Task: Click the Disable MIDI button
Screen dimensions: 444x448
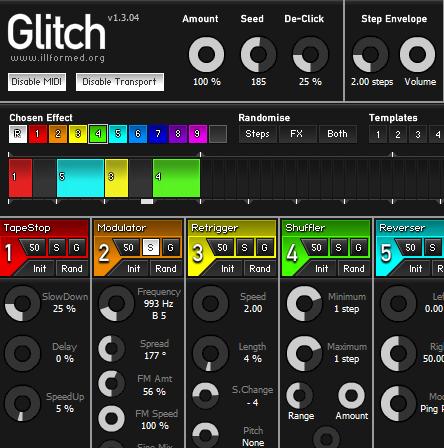Action: (37, 82)
